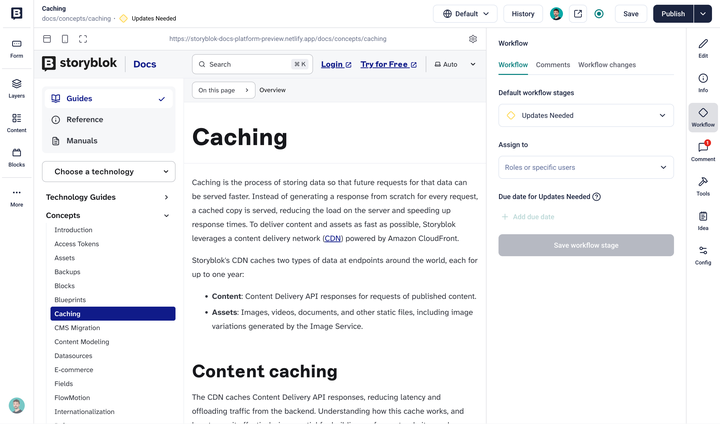This screenshot has height=424, width=720.
Task: Open E-commerce in Concepts list
Action: (x=73, y=370)
